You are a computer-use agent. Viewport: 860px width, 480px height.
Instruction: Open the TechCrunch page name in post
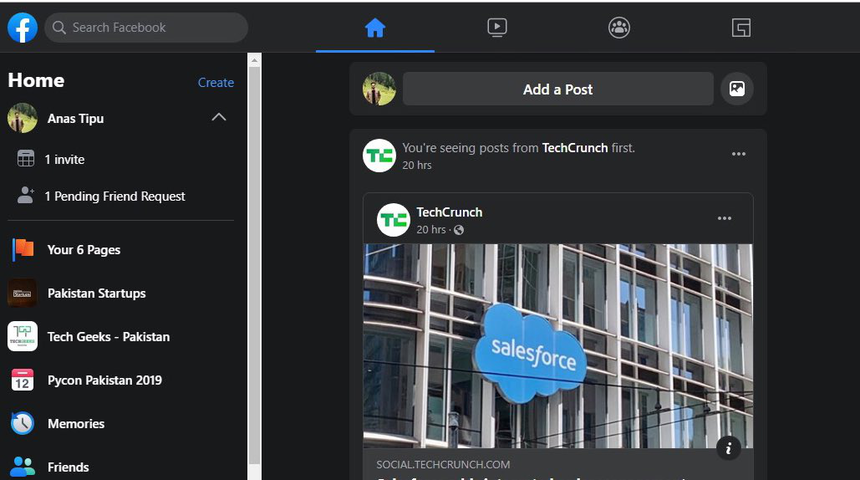(449, 212)
